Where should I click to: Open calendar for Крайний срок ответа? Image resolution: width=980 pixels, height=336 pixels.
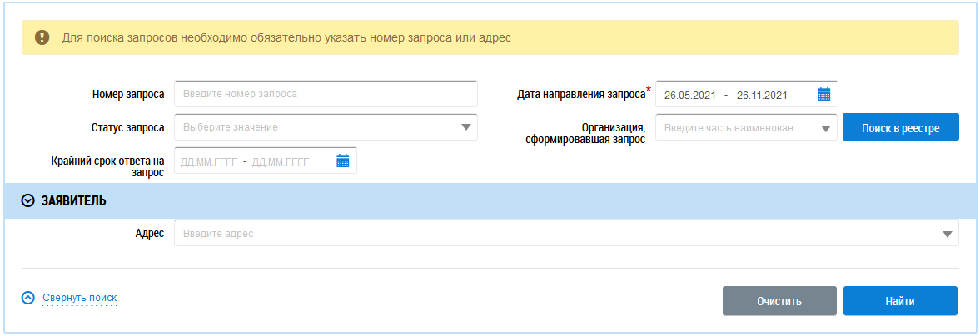[x=342, y=161]
